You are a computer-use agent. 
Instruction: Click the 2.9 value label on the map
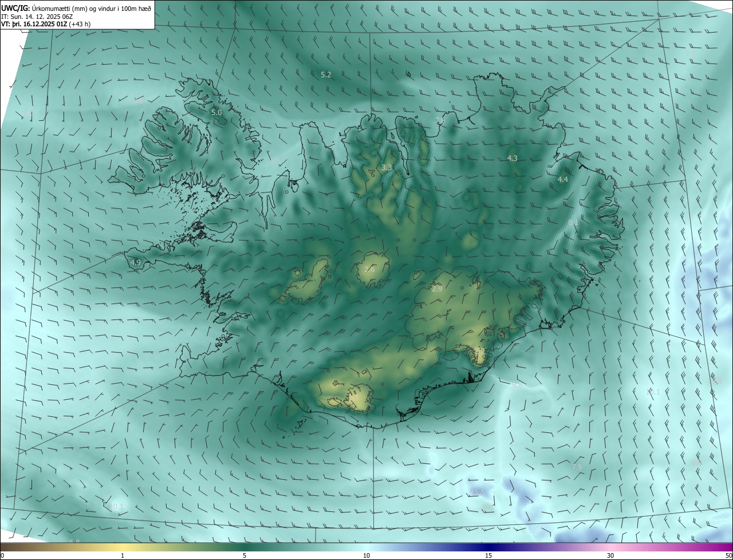(437, 289)
